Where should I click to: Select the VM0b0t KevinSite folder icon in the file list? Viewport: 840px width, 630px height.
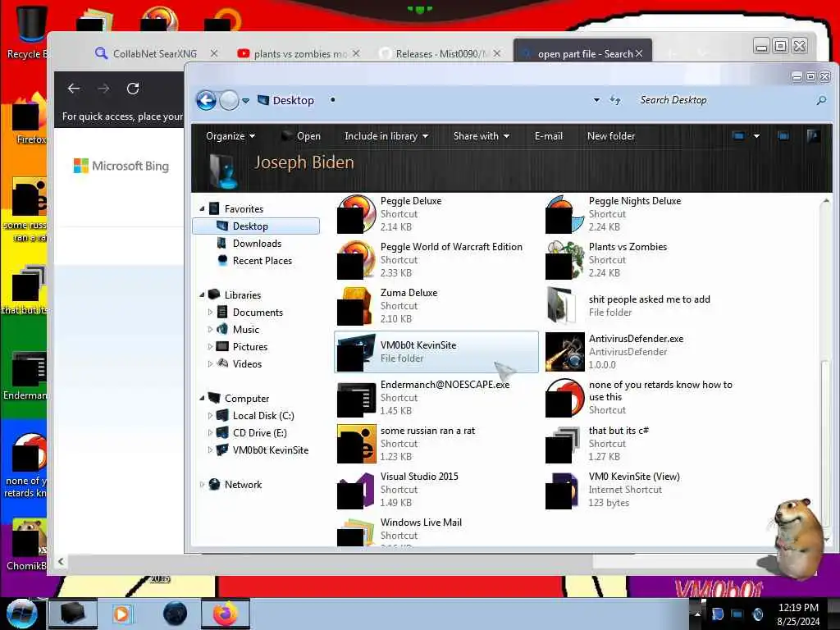pos(356,352)
